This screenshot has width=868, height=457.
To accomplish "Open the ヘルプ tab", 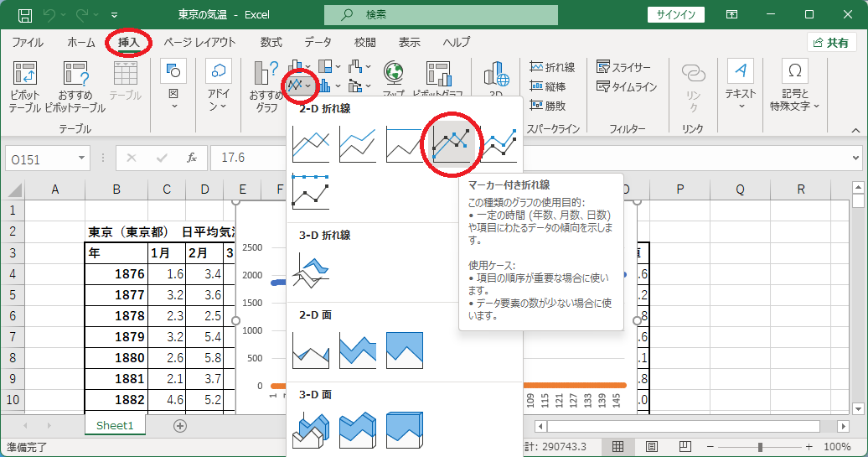I will tap(456, 43).
